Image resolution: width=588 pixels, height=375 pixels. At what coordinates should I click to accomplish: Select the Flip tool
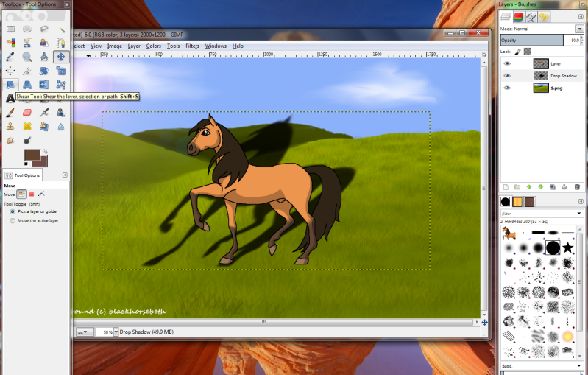coord(44,85)
